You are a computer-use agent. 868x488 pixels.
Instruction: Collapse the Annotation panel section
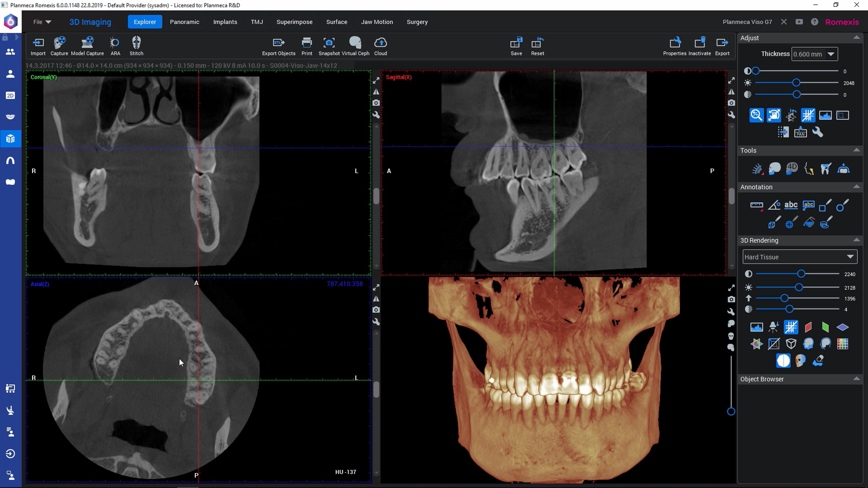pyautogui.click(x=856, y=187)
